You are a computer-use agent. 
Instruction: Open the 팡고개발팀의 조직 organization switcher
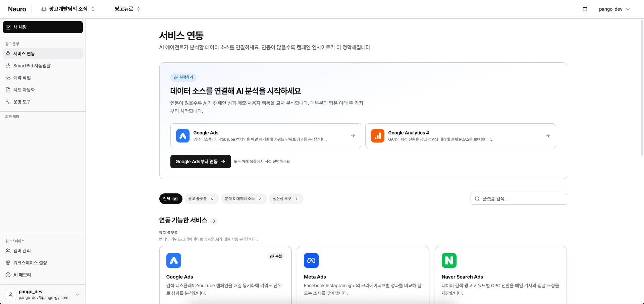coord(68,9)
